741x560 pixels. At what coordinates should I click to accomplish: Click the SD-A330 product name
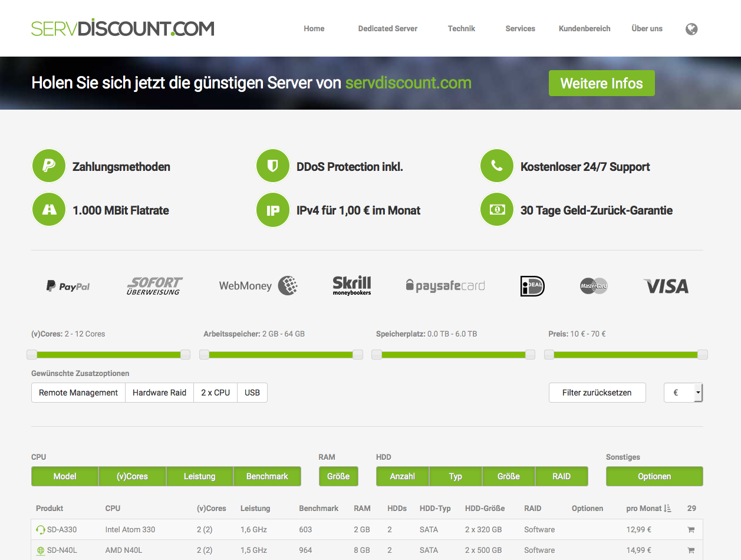(62, 530)
